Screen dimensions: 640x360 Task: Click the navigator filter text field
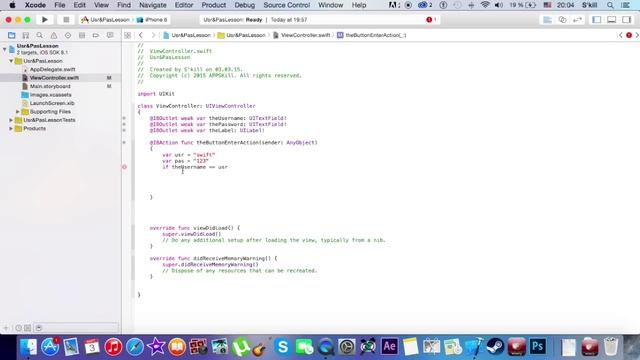[x=76, y=328]
